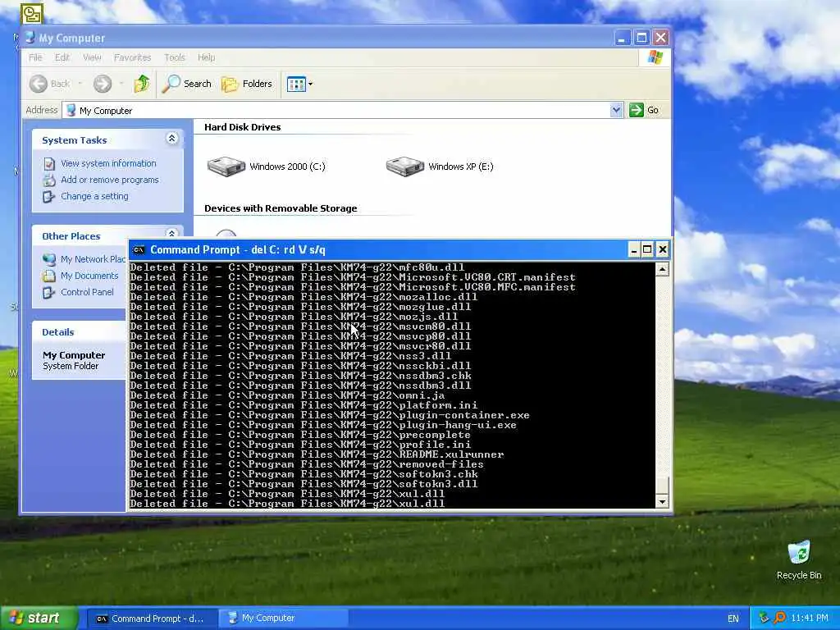Click the Change a setting icon
840x630 pixels.
coord(49,197)
